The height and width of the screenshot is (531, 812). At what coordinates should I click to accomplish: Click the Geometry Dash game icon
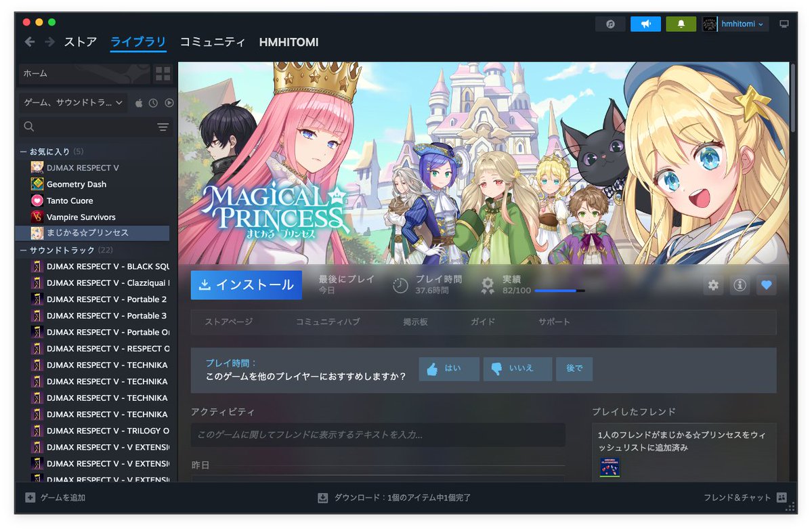tap(37, 184)
